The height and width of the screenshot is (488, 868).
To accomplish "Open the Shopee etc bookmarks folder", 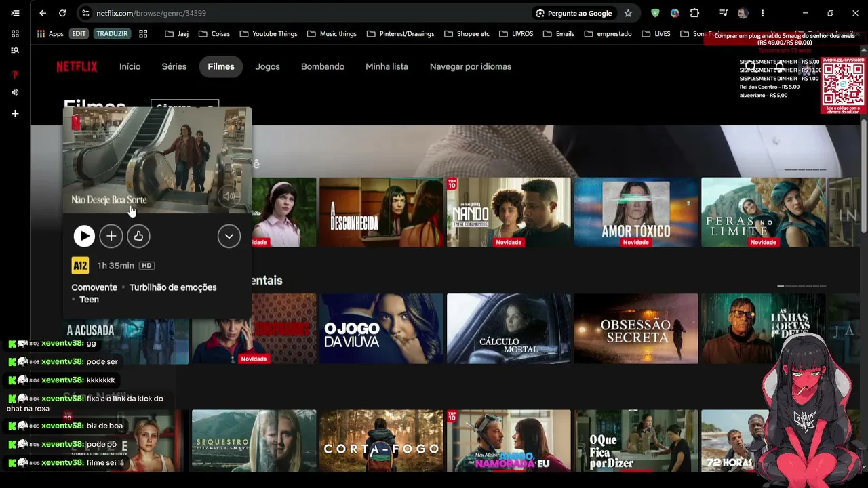I will click(x=467, y=33).
